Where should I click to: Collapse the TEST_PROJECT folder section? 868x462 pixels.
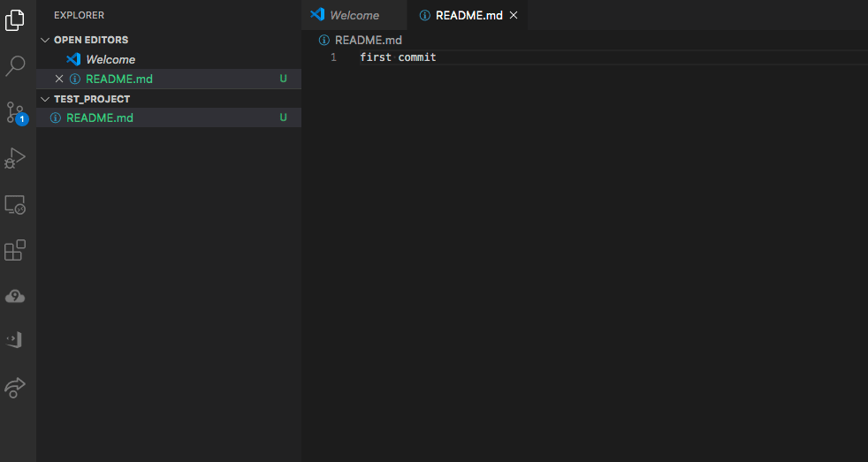(x=45, y=99)
